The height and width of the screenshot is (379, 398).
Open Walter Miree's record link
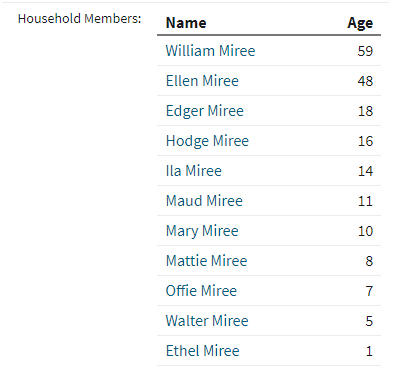tap(207, 321)
